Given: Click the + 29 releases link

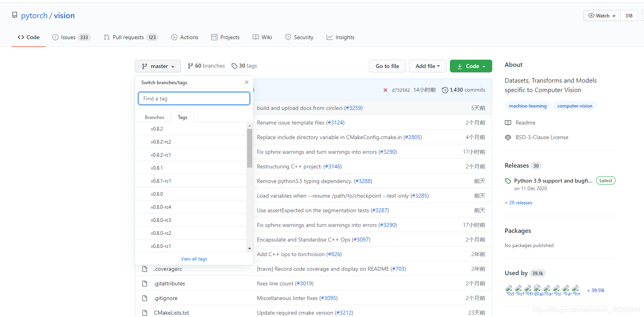Looking at the screenshot, I should click(519, 203).
